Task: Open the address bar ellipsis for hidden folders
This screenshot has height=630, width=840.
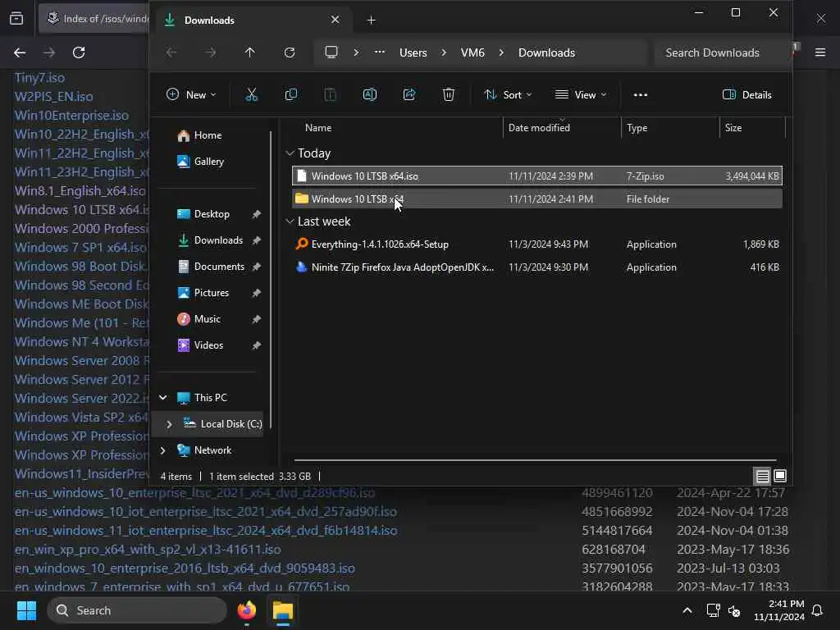Action: (x=380, y=52)
